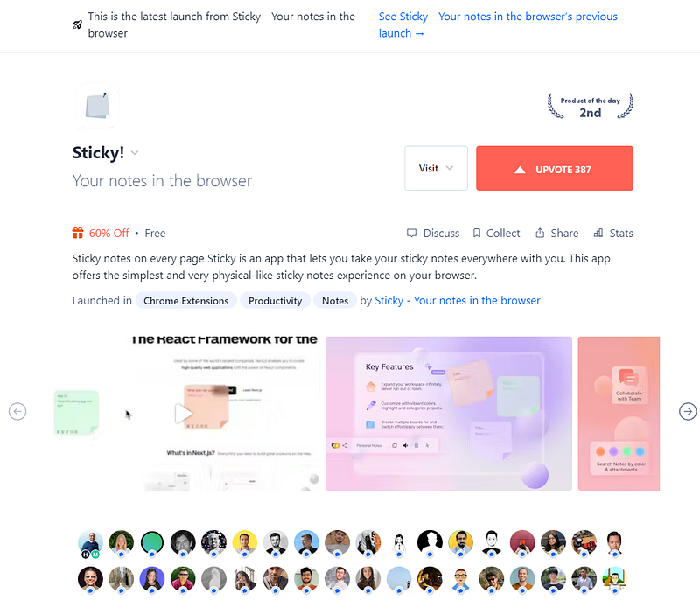Click the red gift icon beside 60% Off

click(78, 233)
